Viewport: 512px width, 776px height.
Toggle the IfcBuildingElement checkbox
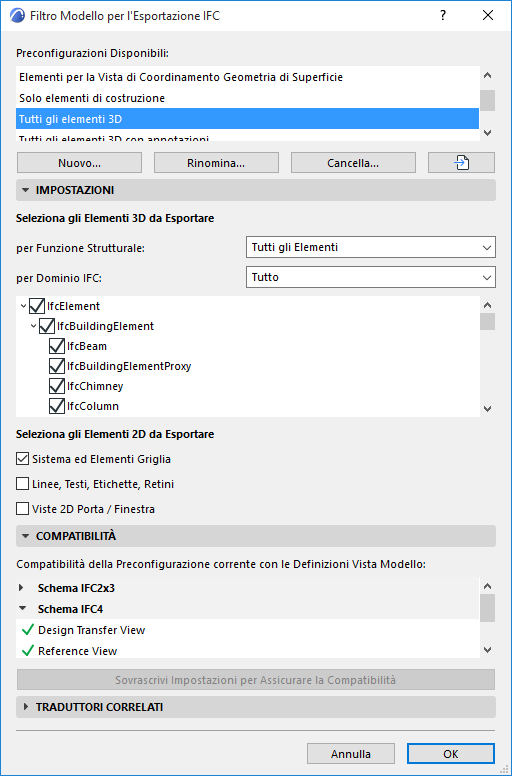click(47, 326)
